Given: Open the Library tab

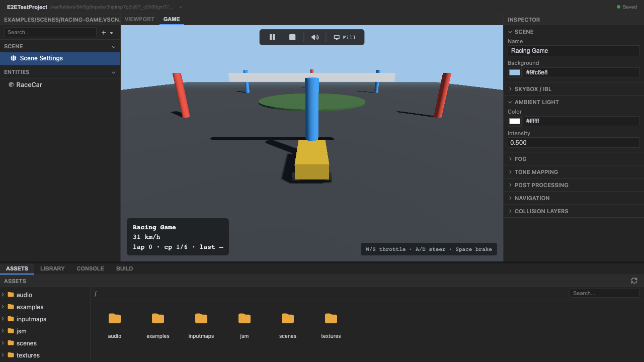Looking at the screenshot, I should pyautogui.click(x=52, y=268).
